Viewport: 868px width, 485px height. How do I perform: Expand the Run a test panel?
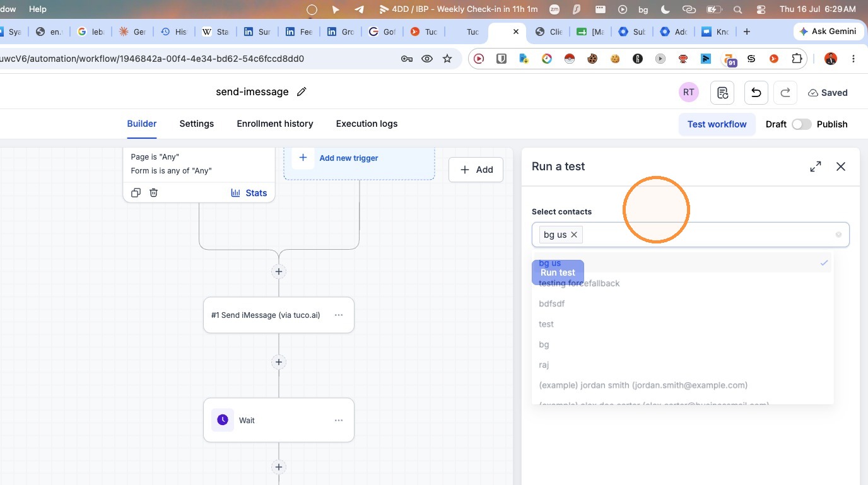coord(816,167)
